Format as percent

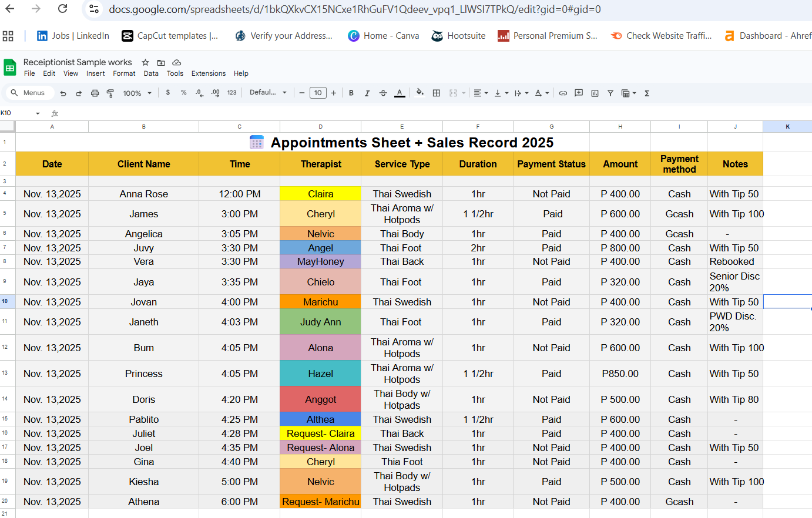click(x=184, y=93)
